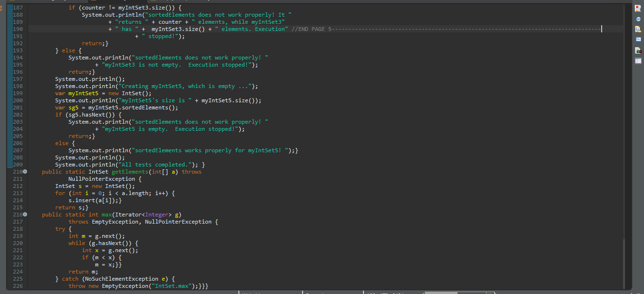Open the table-style view icon in right trim

coord(638,60)
